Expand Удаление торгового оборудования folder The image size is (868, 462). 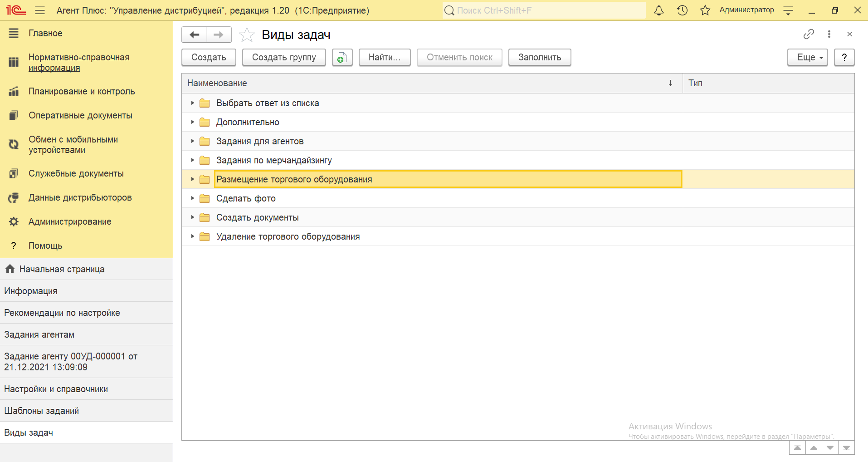[x=192, y=236]
